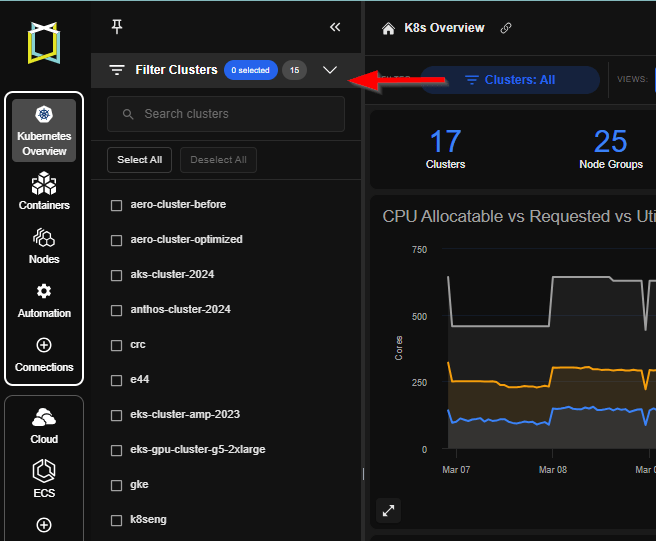Click the Deselect All button
656x541 pixels.
pos(218,160)
